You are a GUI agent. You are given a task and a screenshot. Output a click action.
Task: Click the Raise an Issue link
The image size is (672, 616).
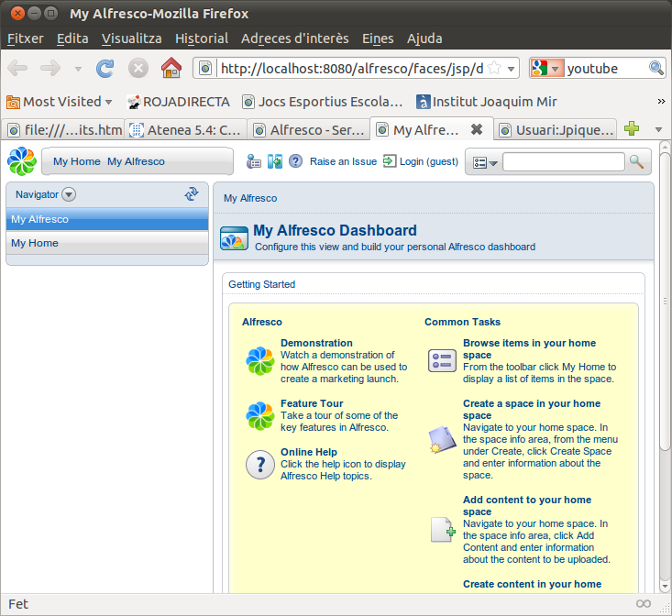point(343,161)
